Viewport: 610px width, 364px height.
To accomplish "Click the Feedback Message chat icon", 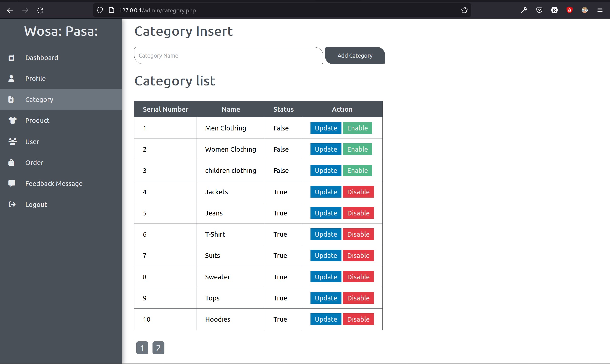I will (x=11, y=183).
